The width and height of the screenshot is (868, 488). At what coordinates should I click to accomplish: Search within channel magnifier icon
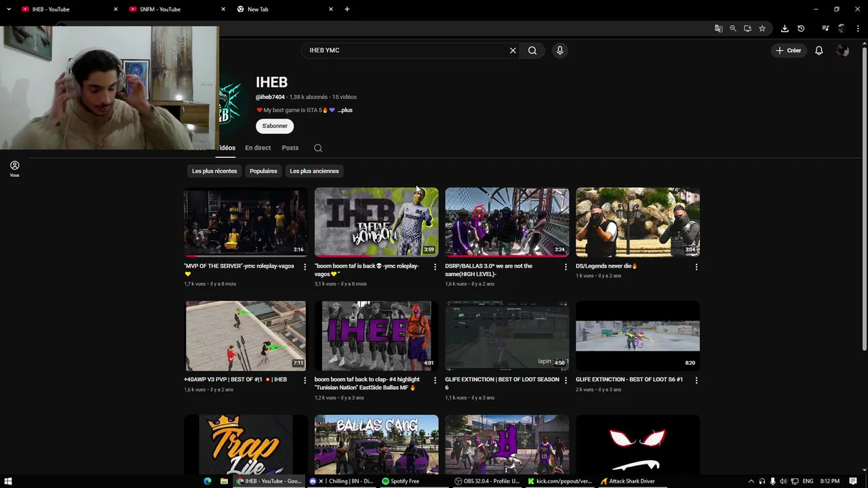318,148
